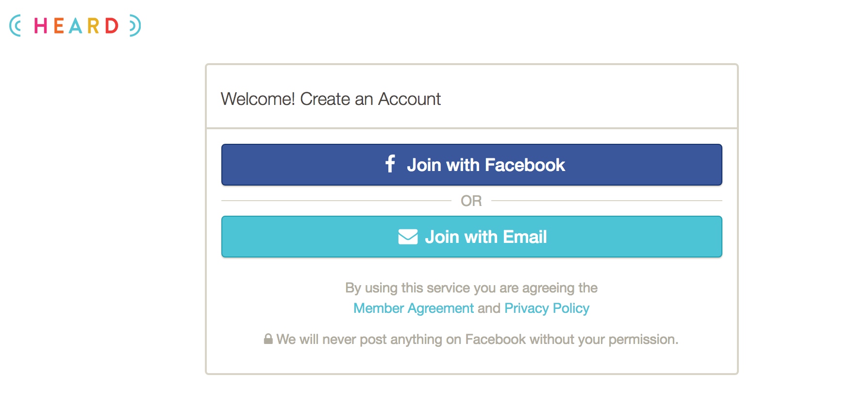Click the padlock icon beside permission notice

268,339
